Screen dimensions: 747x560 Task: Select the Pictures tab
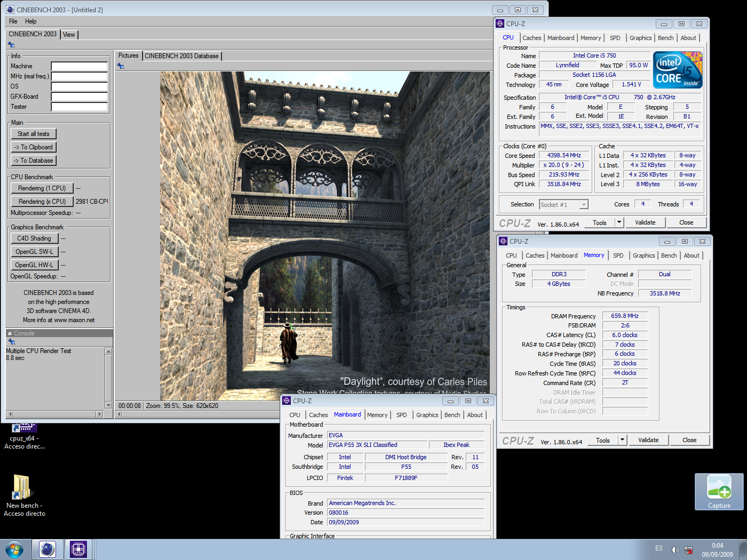[x=128, y=55]
